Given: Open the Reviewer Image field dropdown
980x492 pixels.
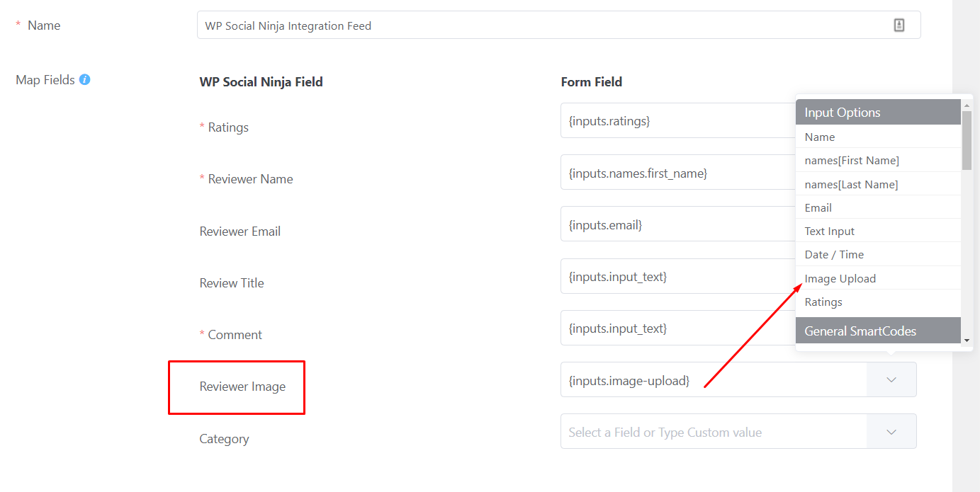Looking at the screenshot, I should (891, 380).
